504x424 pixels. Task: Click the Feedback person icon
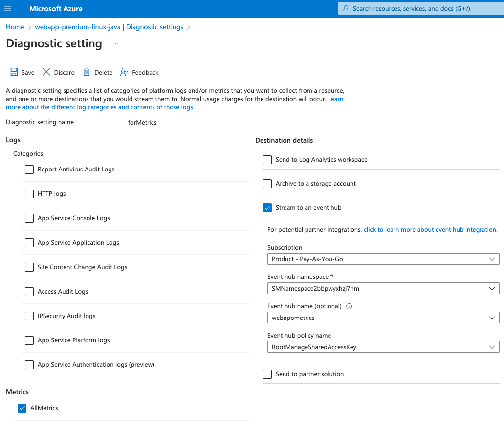pos(124,72)
